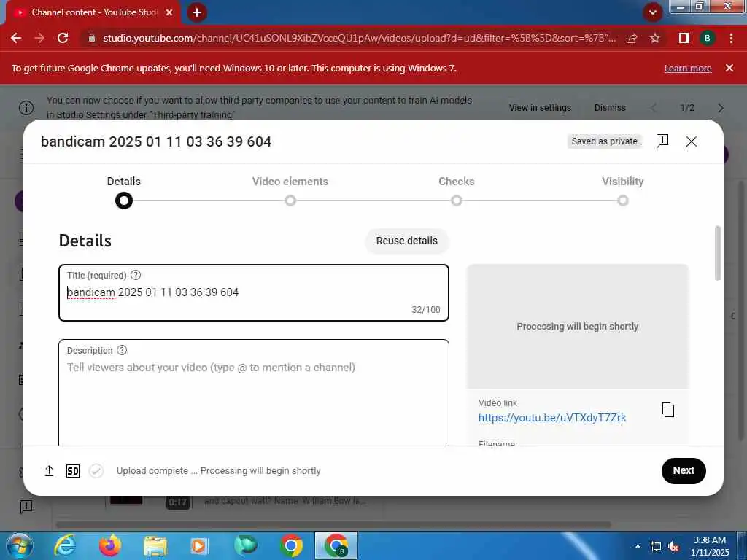This screenshot has height=560, width=747.
Task: Open a new browser tab
Action: 197,12
